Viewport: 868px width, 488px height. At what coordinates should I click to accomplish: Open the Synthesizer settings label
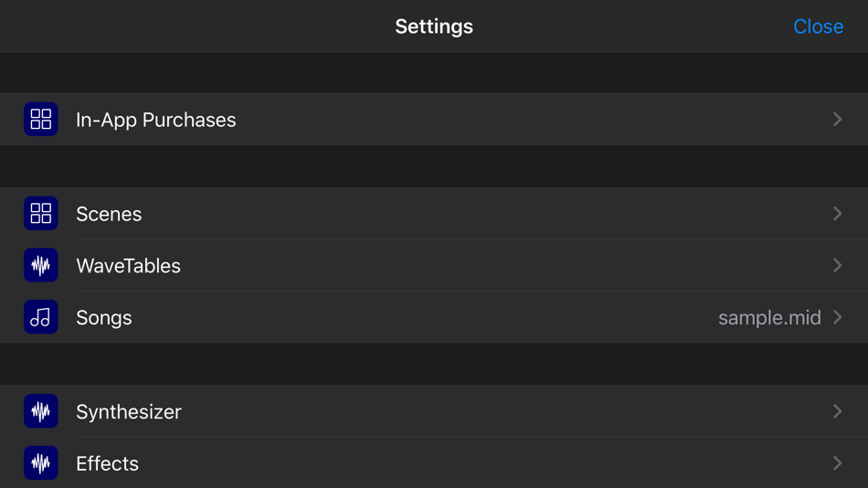coord(129,411)
